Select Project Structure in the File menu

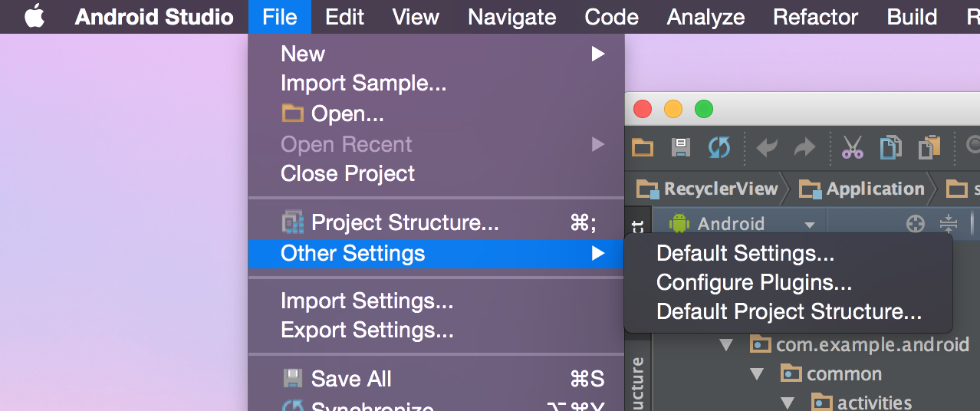(x=405, y=223)
